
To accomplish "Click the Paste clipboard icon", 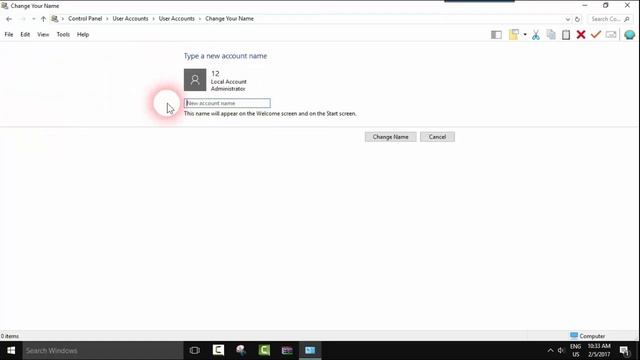I will (x=566, y=35).
